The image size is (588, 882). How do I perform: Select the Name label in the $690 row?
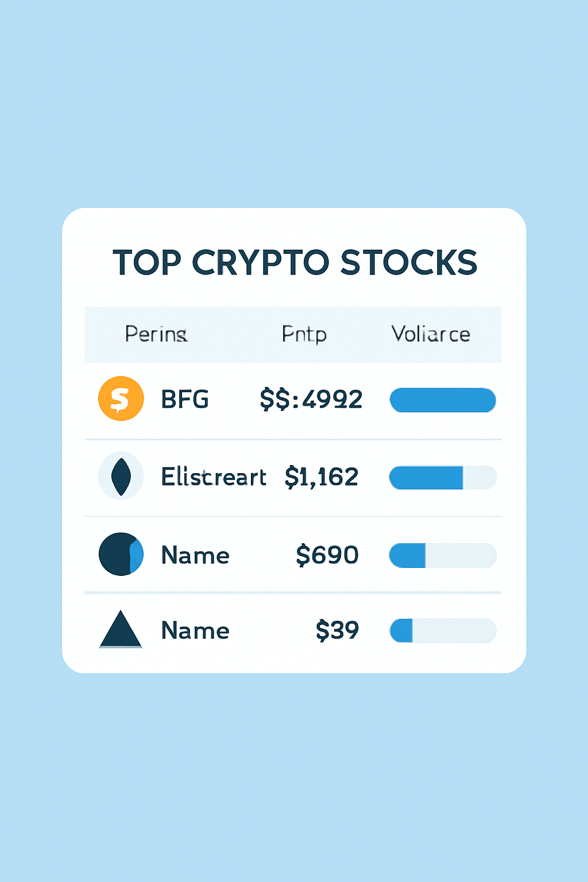point(195,555)
